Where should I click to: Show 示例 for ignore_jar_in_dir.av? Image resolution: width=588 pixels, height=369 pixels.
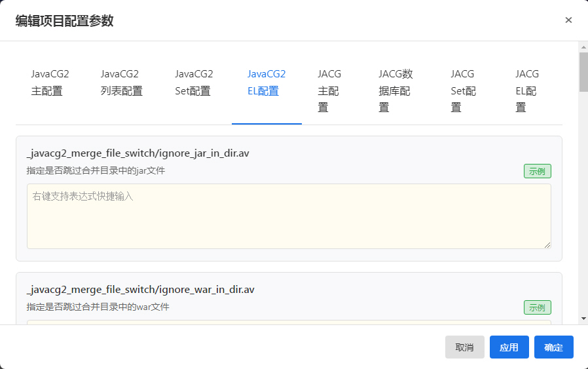coord(538,171)
